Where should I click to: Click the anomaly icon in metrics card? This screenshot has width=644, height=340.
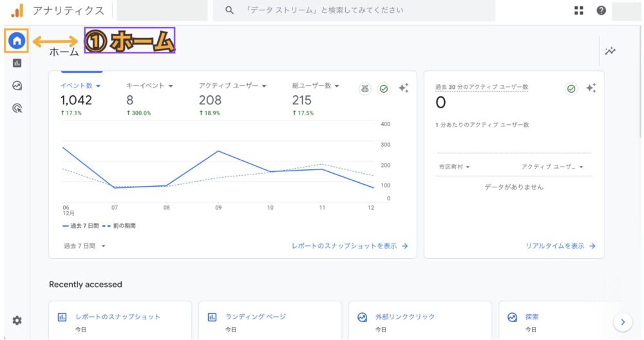(x=365, y=89)
